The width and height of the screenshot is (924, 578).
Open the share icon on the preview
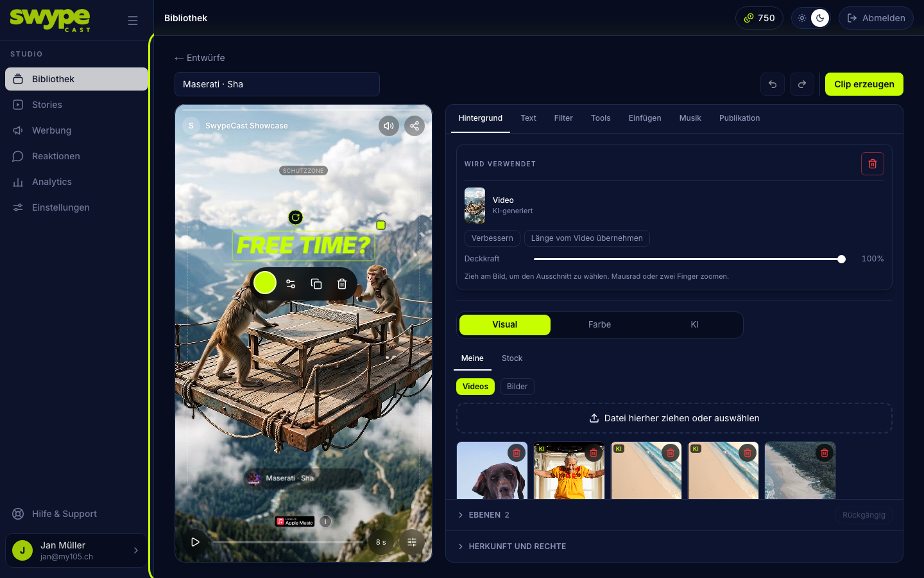415,126
